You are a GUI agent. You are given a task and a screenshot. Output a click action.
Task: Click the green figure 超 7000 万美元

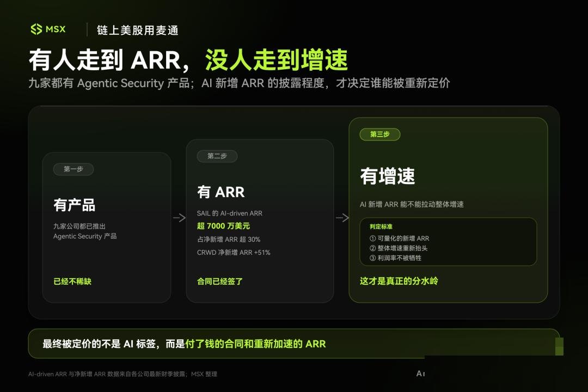coord(224,226)
